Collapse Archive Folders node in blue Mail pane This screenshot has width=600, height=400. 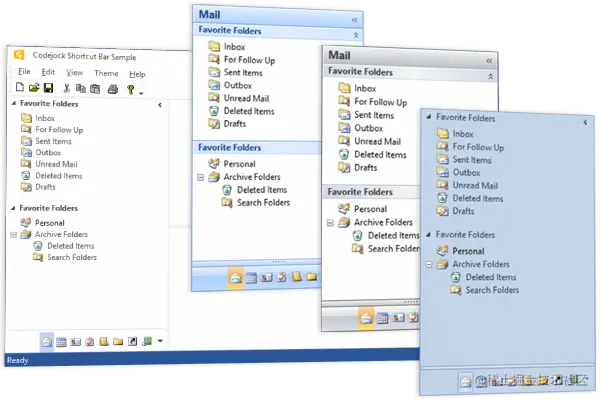(x=201, y=177)
